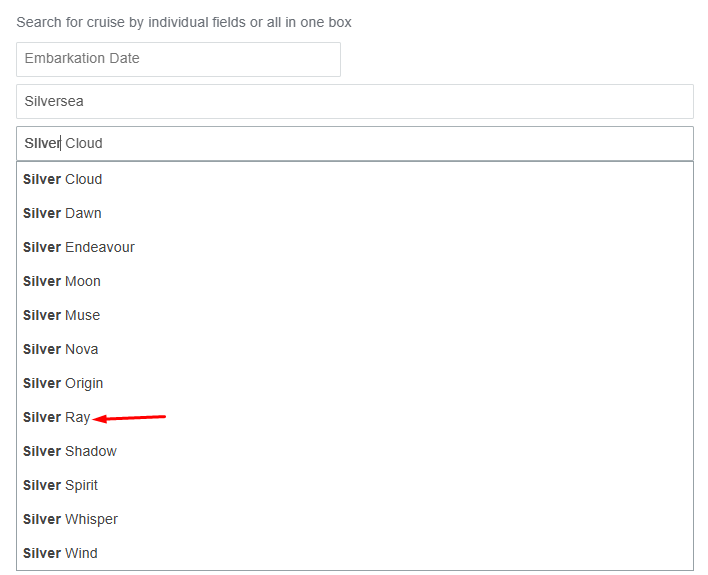
Task: Click the bold Silver prefix of Silver Nova
Action: (42, 349)
